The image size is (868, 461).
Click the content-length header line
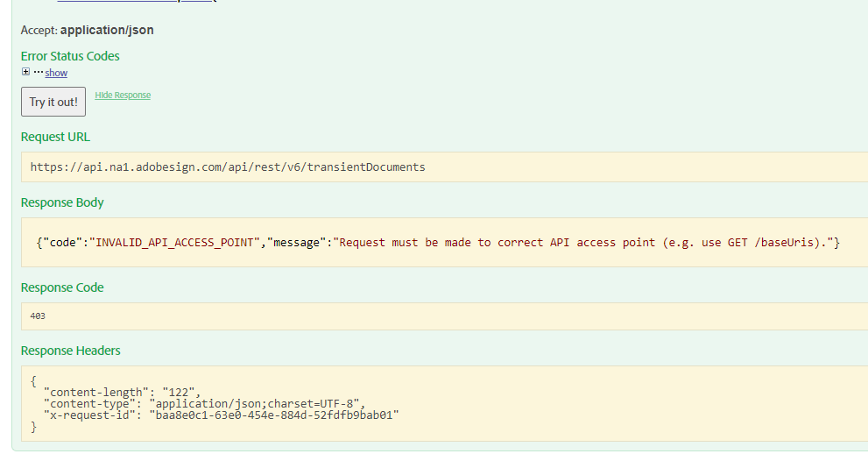123,392
